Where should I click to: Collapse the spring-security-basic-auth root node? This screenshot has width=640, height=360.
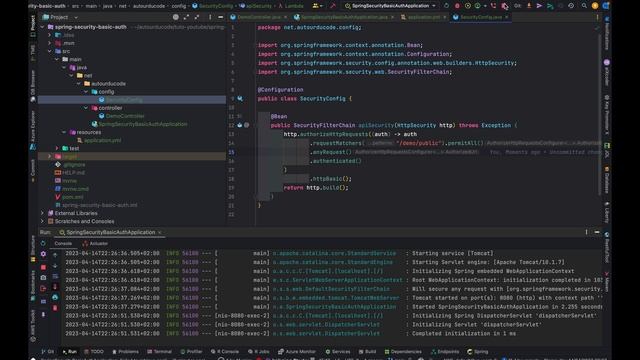tap(42, 27)
